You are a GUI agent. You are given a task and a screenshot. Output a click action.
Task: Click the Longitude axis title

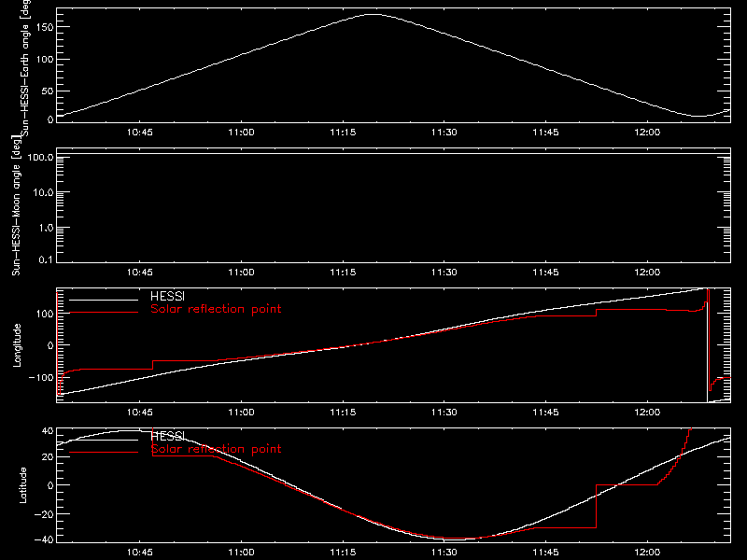point(17,345)
